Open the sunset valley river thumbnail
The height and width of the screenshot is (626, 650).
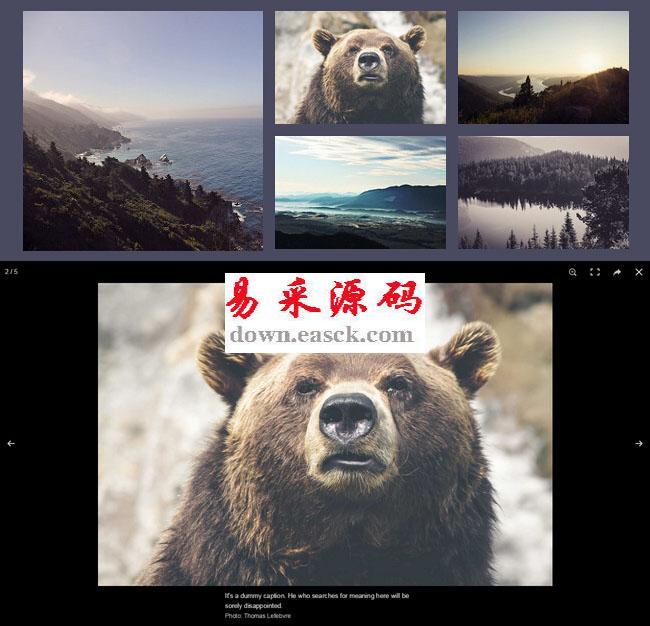pos(543,67)
